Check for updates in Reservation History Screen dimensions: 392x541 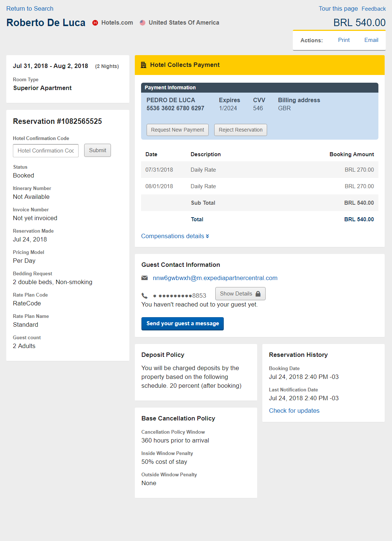pos(294,411)
